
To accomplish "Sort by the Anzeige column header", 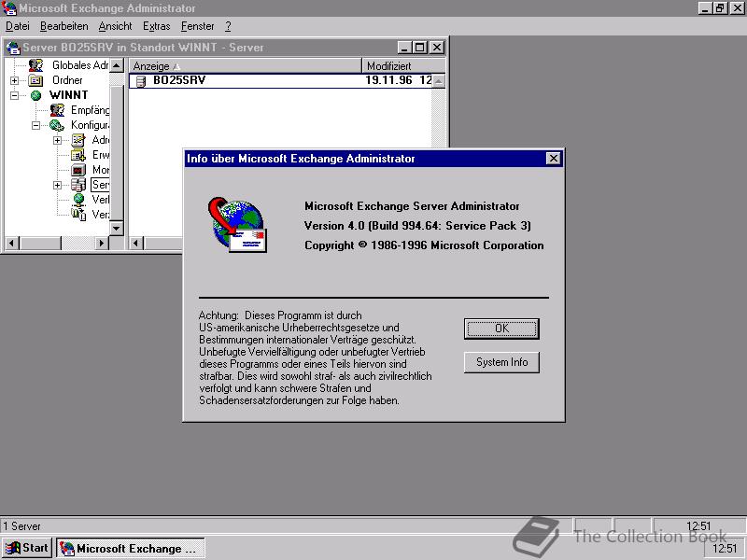I will click(245, 65).
